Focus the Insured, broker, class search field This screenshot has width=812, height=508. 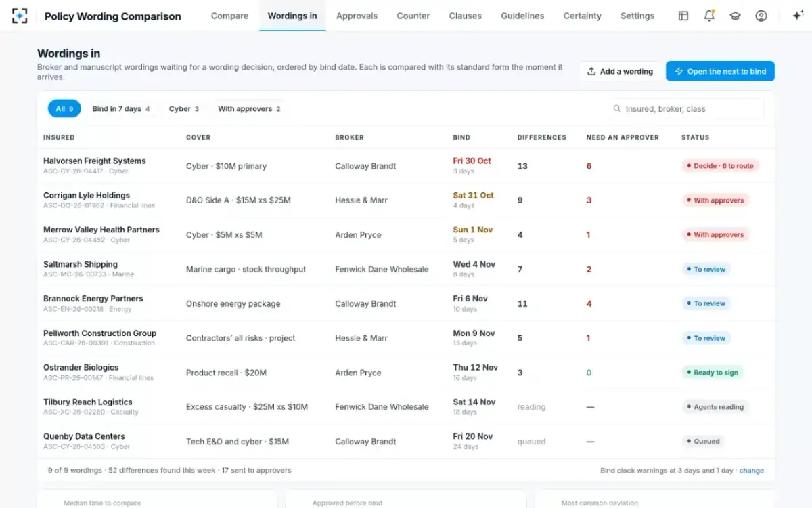click(x=685, y=108)
